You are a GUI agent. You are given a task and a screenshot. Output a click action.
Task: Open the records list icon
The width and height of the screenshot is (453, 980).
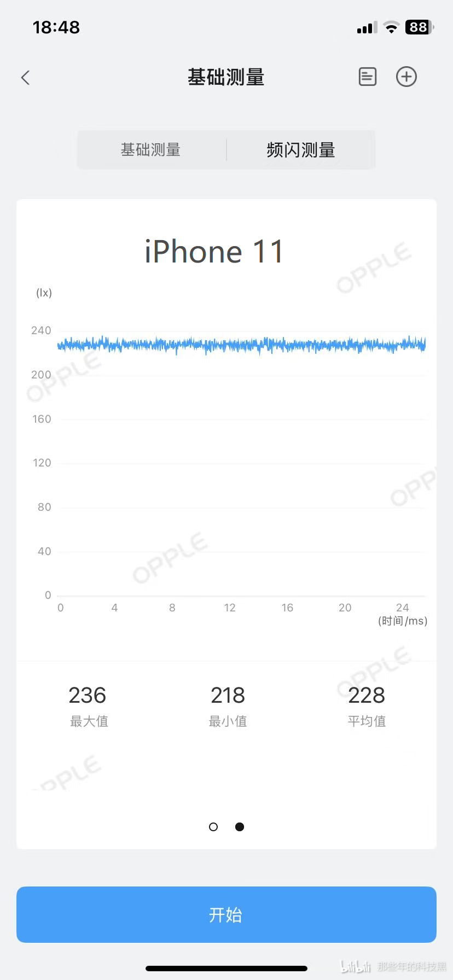coord(368,77)
